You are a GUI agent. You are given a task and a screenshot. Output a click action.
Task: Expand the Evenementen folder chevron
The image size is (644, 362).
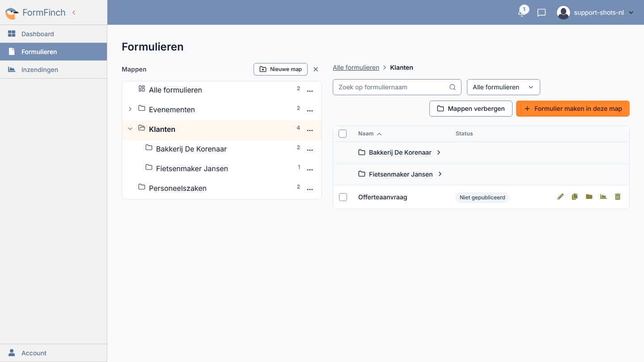coord(130,109)
